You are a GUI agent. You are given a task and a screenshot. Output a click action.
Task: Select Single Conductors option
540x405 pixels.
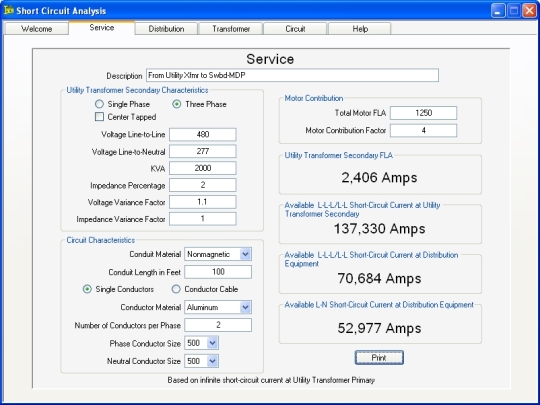point(87,289)
